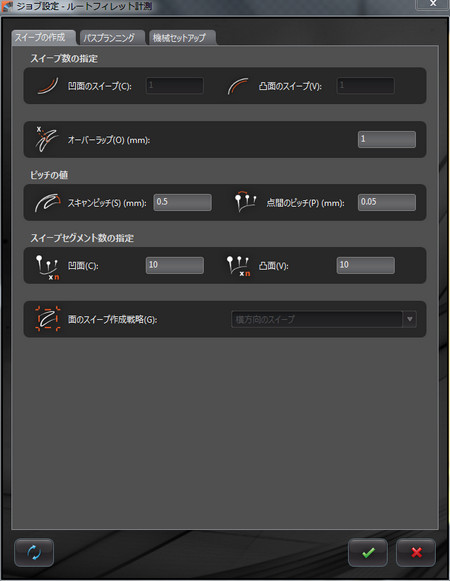Click the point pitch 0.05 field
The height and width of the screenshot is (581, 450).
tap(387, 202)
